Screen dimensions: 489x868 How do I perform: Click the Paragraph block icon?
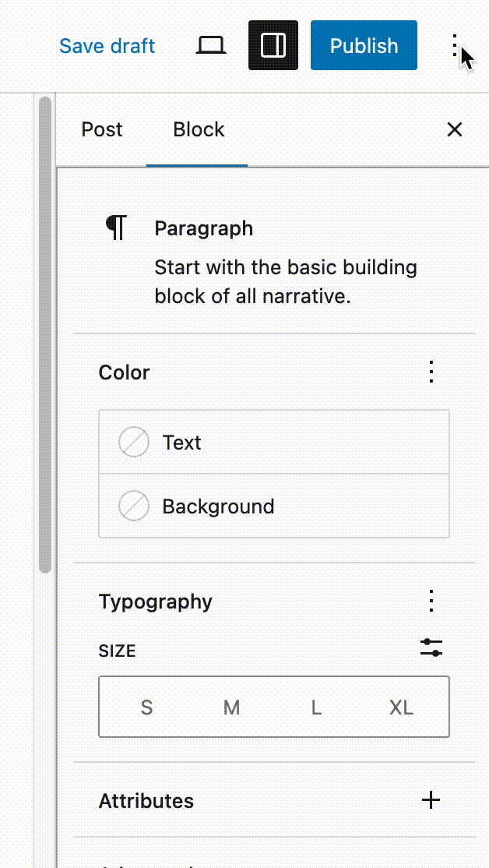point(116,228)
